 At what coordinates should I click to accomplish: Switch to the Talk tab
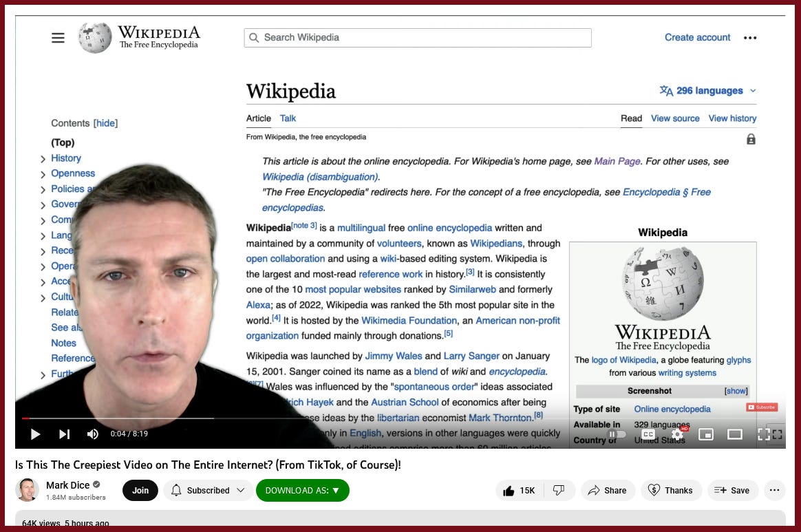coord(288,118)
